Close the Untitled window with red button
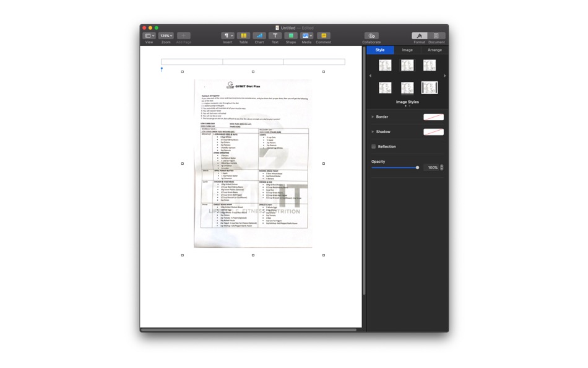This screenshot has height=368, width=588. 144,28
